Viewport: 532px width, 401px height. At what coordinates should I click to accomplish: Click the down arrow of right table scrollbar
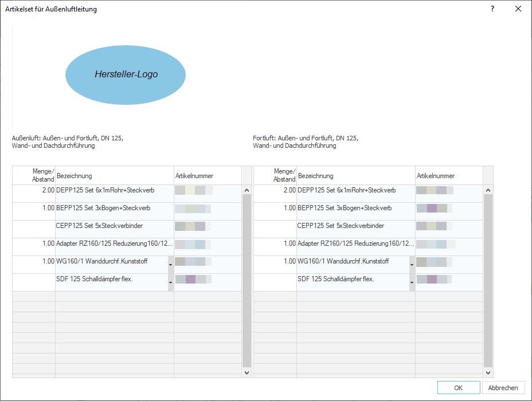coord(488,372)
